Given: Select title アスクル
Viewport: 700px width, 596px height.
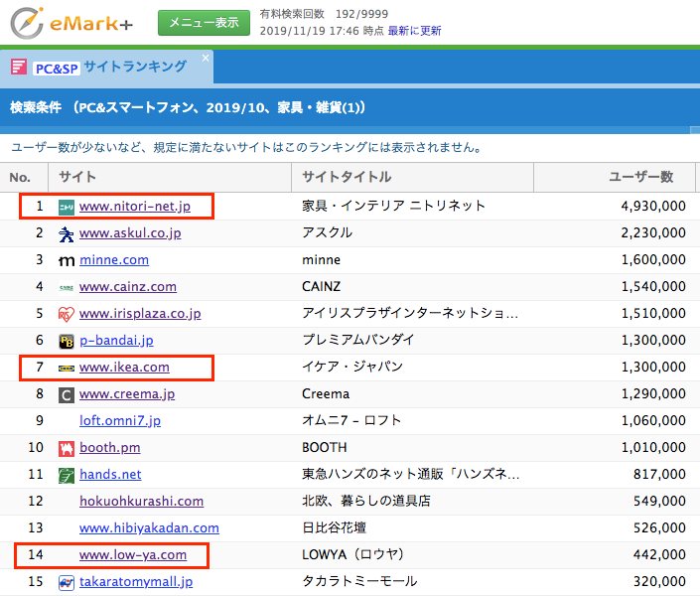Looking at the screenshot, I should tap(328, 232).
